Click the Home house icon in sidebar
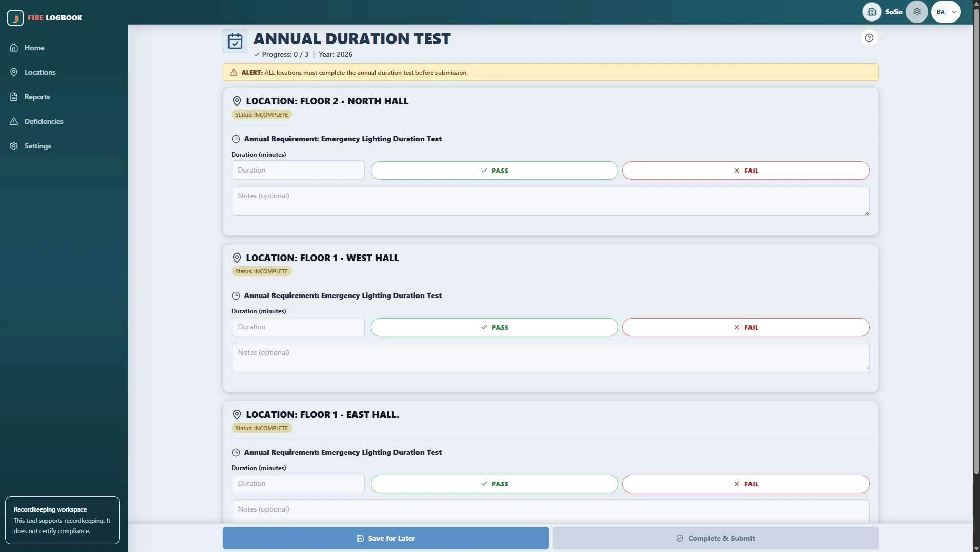Image resolution: width=980 pixels, height=552 pixels. pos(14,48)
